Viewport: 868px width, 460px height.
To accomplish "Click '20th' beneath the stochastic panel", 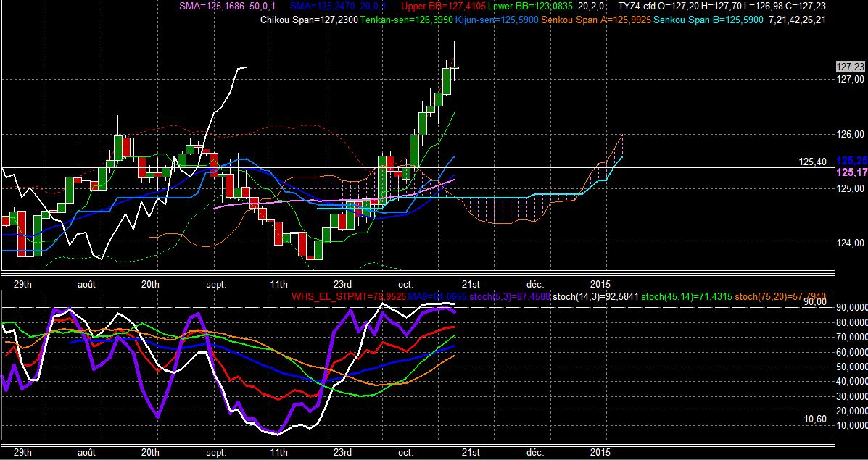I will click(x=150, y=452).
